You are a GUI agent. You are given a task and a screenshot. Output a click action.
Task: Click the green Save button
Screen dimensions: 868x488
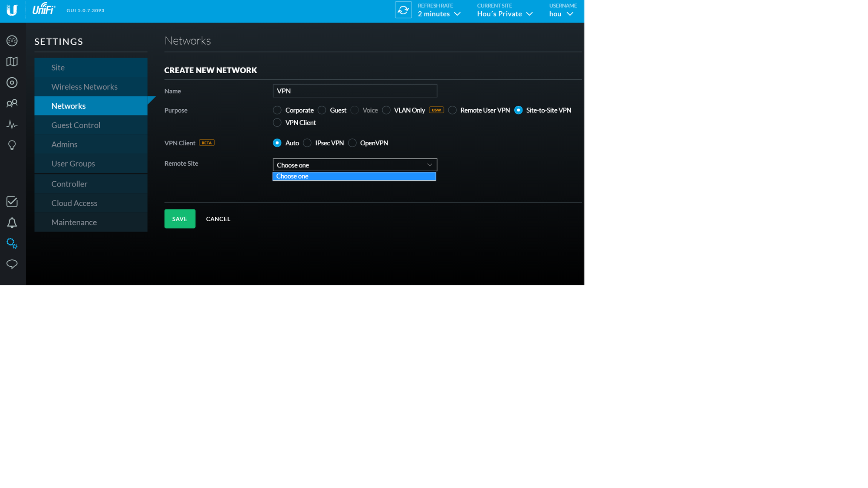[180, 219]
